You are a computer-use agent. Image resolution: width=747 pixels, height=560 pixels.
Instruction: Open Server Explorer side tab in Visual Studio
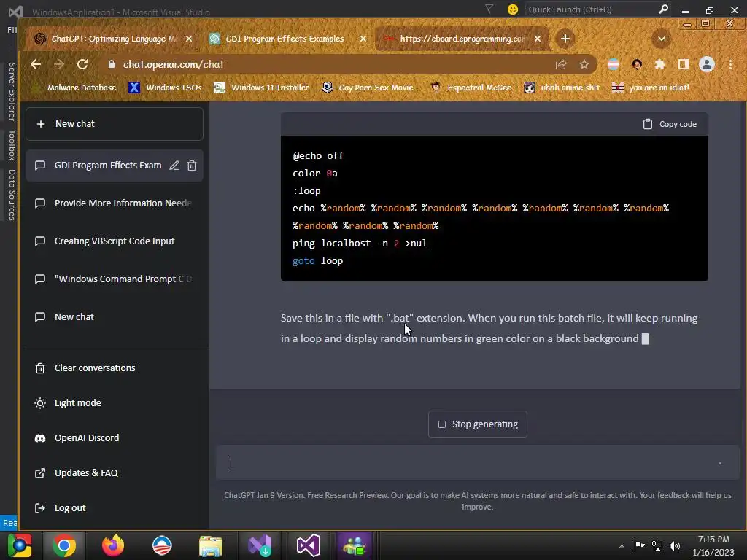(x=12, y=91)
